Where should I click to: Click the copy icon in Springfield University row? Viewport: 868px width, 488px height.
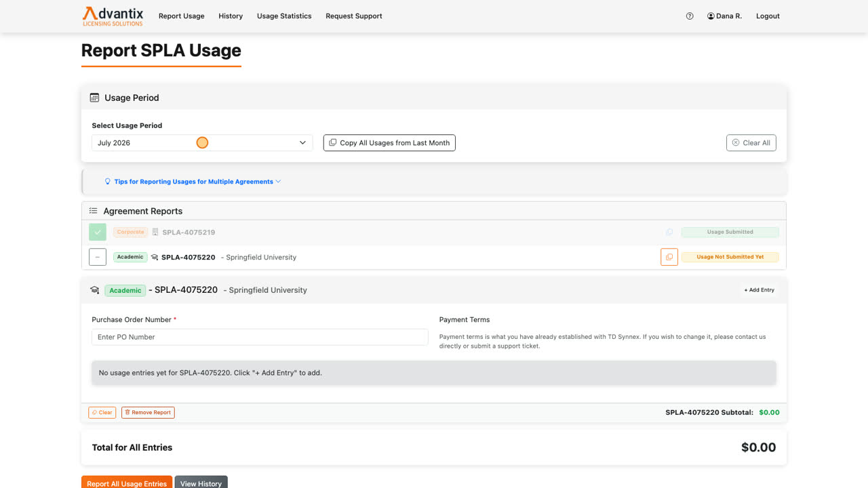click(x=669, y=258)
